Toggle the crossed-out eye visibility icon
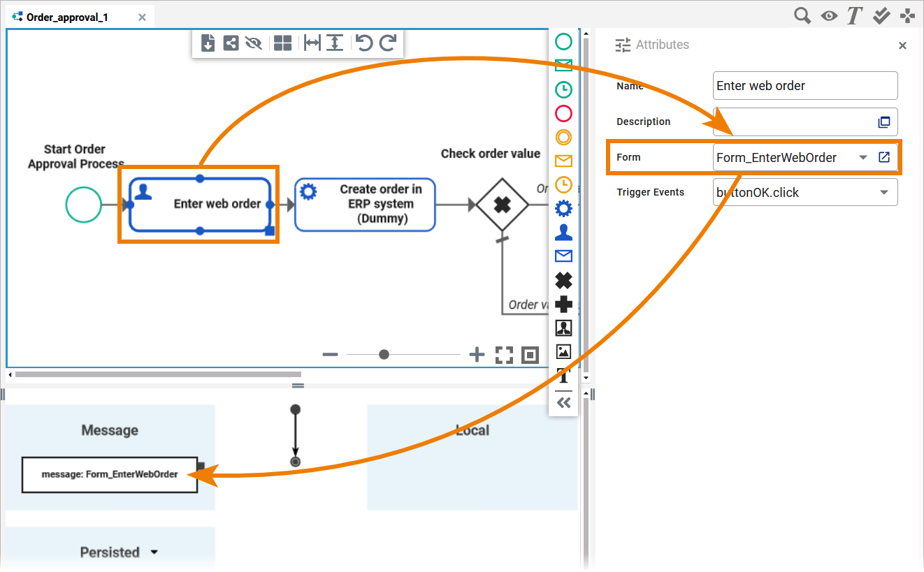924x572 pixels. coord(254,43)
